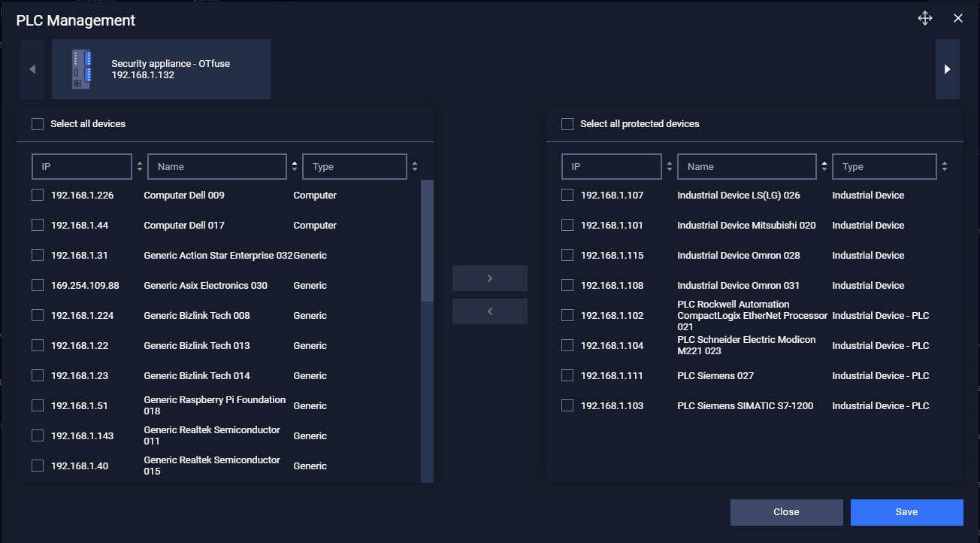This screenshot has width=980, height=543.
Task: Move selected devices back with left chevron
Action: click(x=490, y=311)
